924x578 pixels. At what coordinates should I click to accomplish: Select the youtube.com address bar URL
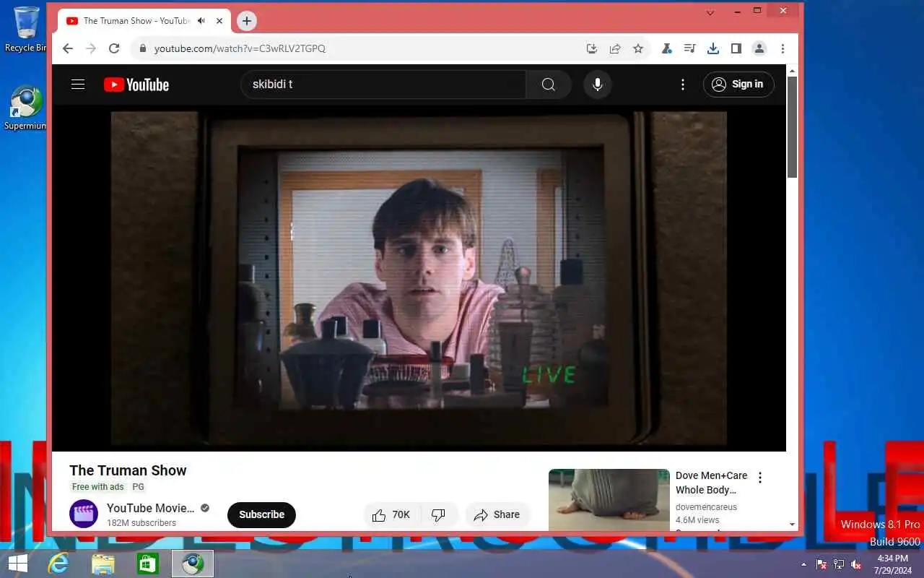pos(240,48)
